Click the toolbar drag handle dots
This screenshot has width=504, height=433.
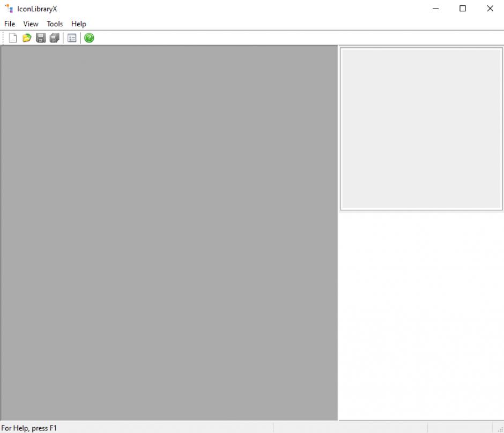tap(3, 38)
